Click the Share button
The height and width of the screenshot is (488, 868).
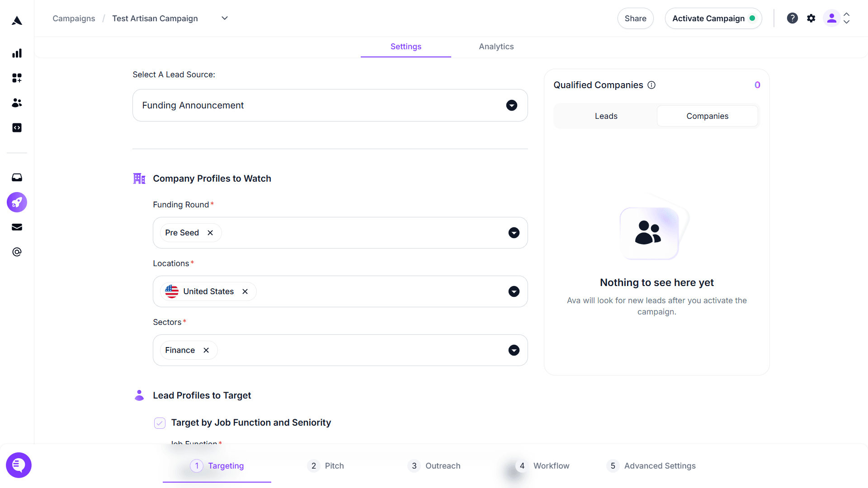(x=635, y=19)
